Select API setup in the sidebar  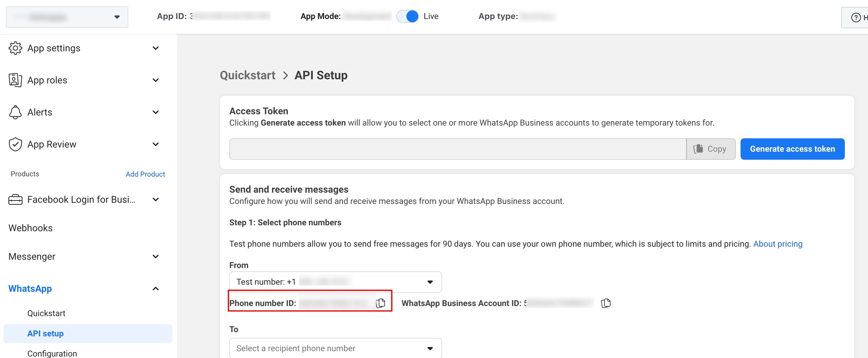coord(88,333)
